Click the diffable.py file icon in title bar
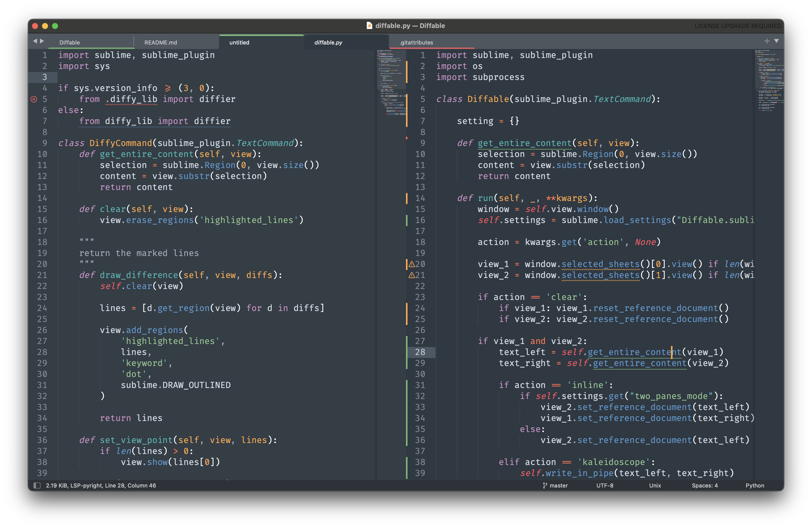 (x=369, y=25)
